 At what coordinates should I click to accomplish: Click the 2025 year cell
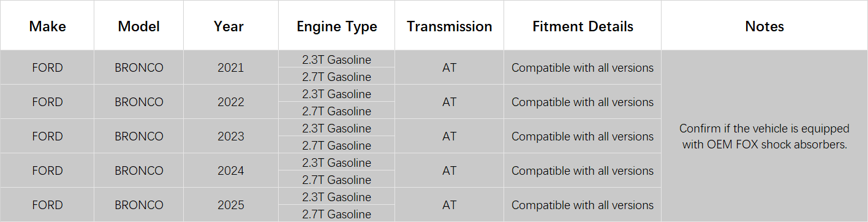point(230,205)
